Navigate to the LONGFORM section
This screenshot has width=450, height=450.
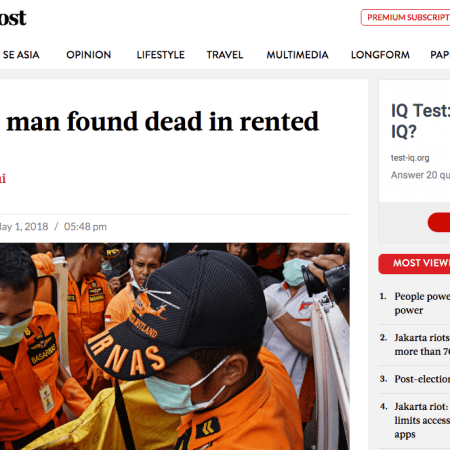pyautogui.click(x=380, y=55)
